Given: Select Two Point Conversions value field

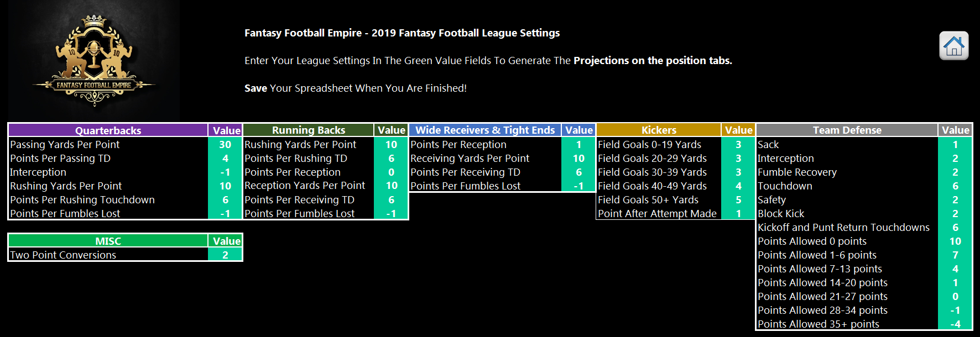Looking at the screenshot, I should click(225, 255).
